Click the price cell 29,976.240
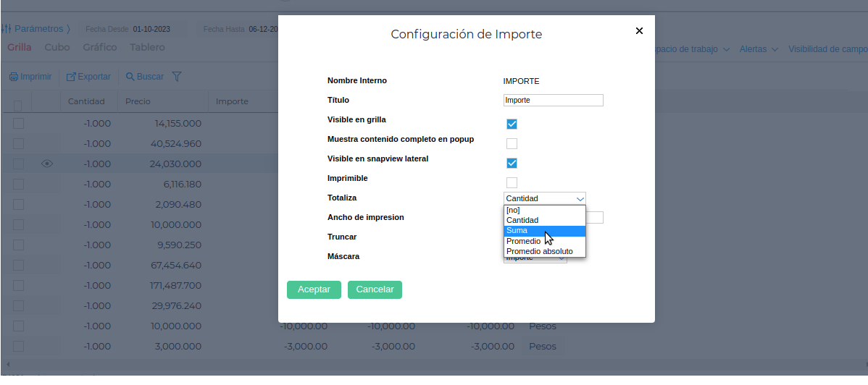Viewport: 868px width, 385px height. point(175,306)
